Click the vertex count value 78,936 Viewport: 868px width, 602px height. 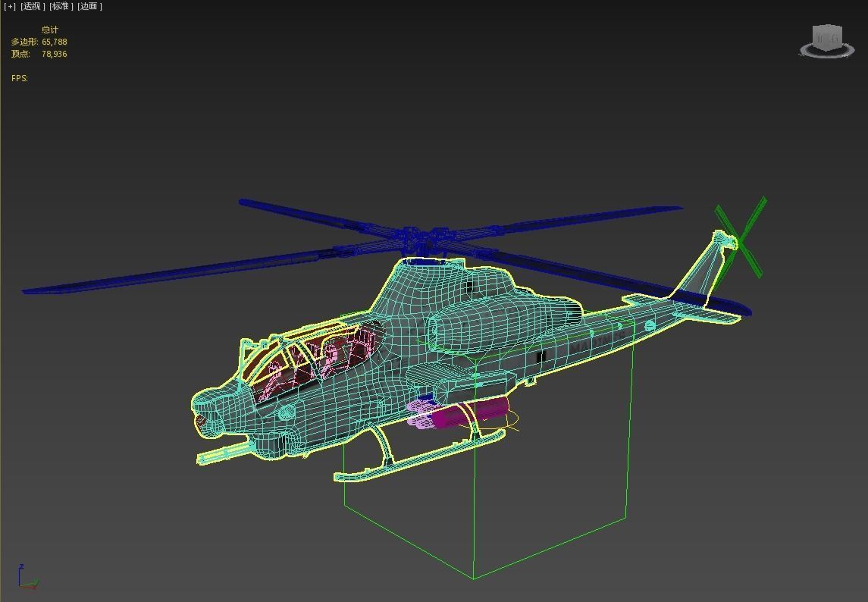tap(55, 54)
